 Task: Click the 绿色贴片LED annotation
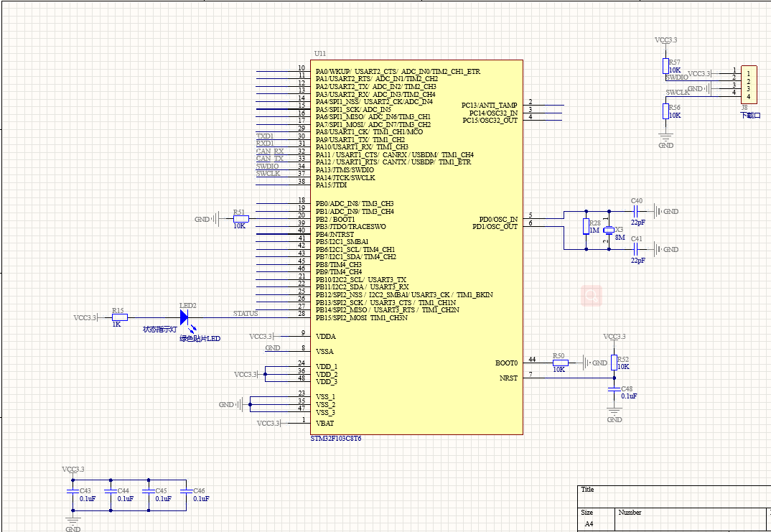pyautogui.click(x=200, y=339)
